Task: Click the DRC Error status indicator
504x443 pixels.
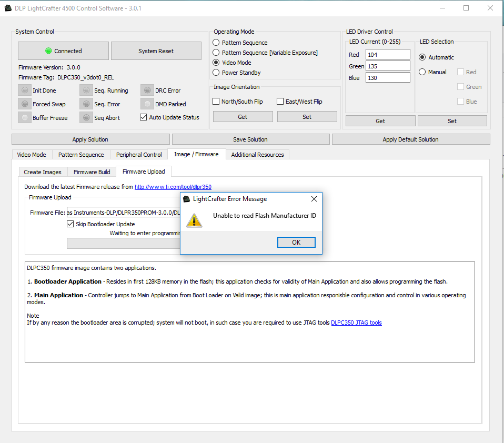Action: tap(147, 90)
